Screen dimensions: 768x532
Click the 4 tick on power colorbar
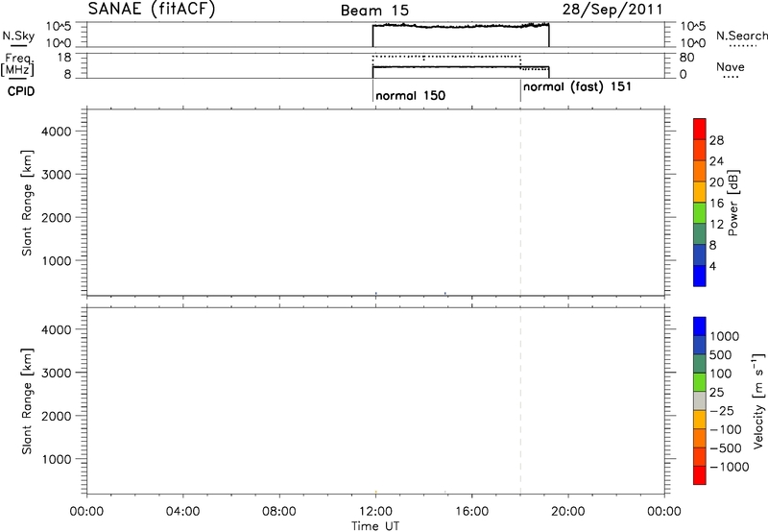713,266
